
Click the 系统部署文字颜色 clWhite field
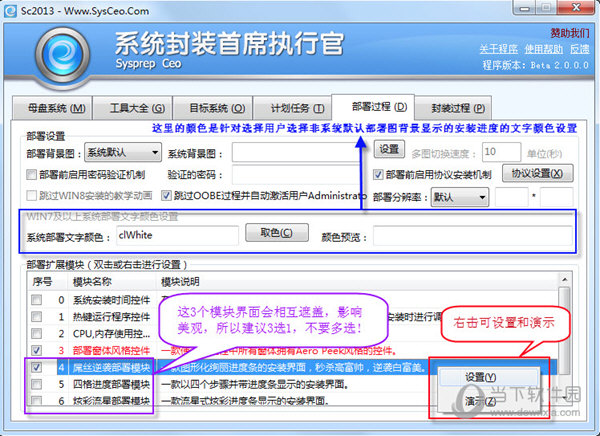click(177, 235)
